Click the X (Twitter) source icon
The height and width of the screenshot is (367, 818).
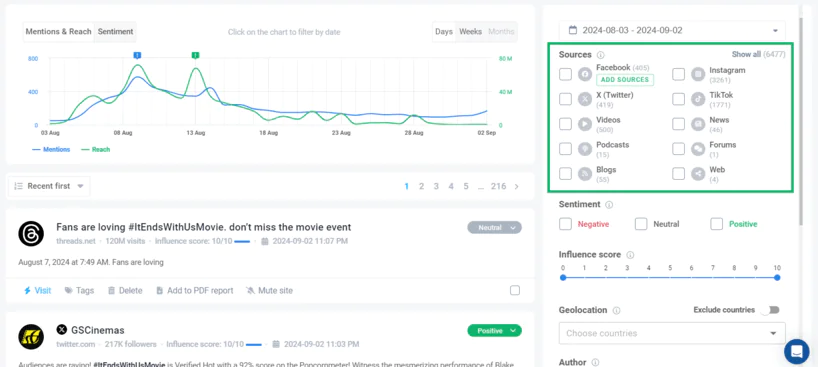coord(585,99)
